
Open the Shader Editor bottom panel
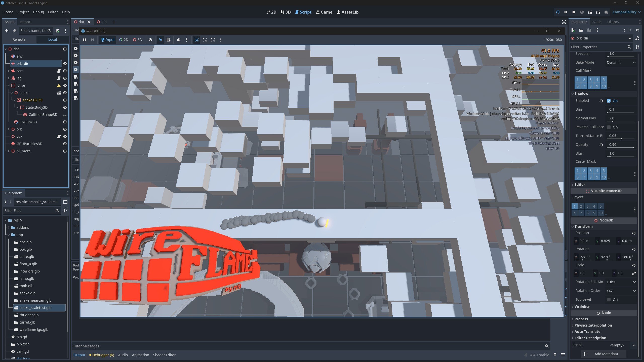[x=164, y=355]
